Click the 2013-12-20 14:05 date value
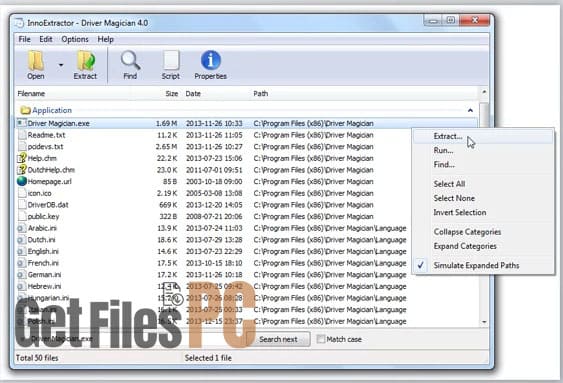This screenshot has height=383, width=563. pyautogui.click(x=214, y=205)
